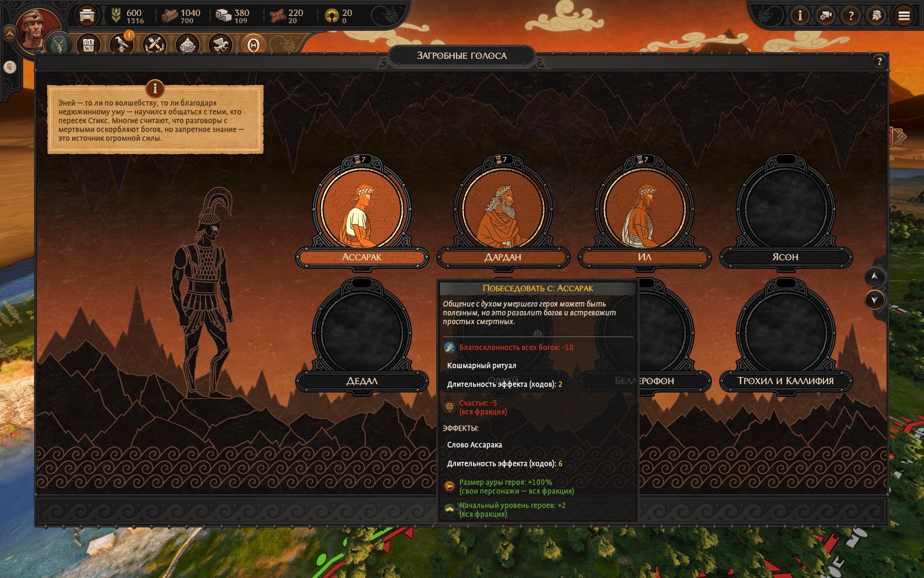Click the Кошмарный ритуал text
The width and height of the screenshot is (924, 578).
coord(482,366)
